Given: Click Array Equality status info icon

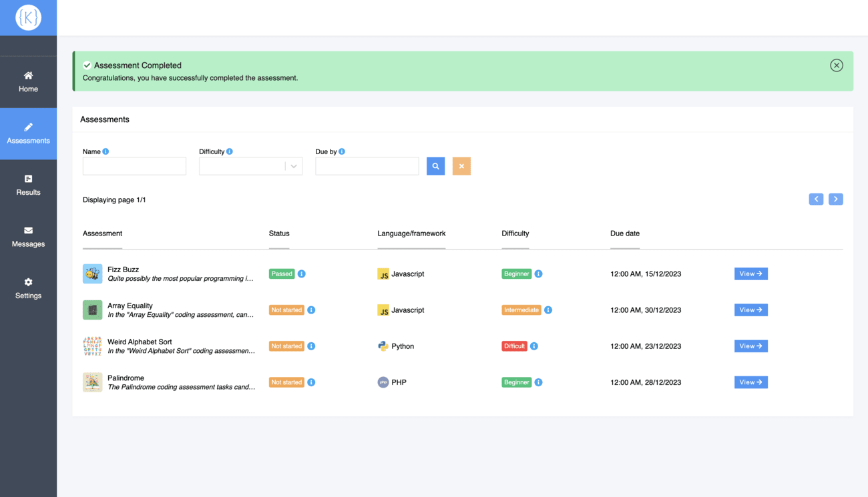Looking at the screenshot, I should 311,310.
